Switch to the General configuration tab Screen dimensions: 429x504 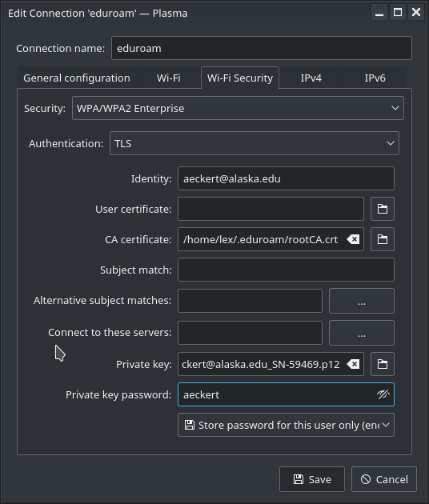point(77,78)
